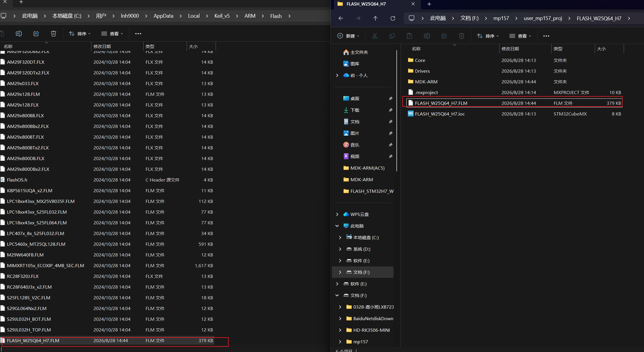Expand the 本地磁盘 (C:) tree node
644x352 pixels.
(340, 237)
